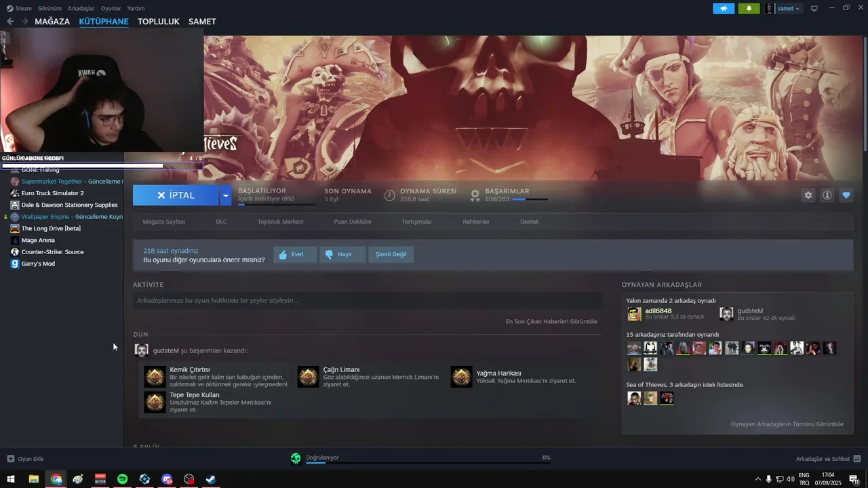The height and width of the screenshot is (488, 868).
Task: Open Chrome from the taskbar
Action: [x=56, y=479]
